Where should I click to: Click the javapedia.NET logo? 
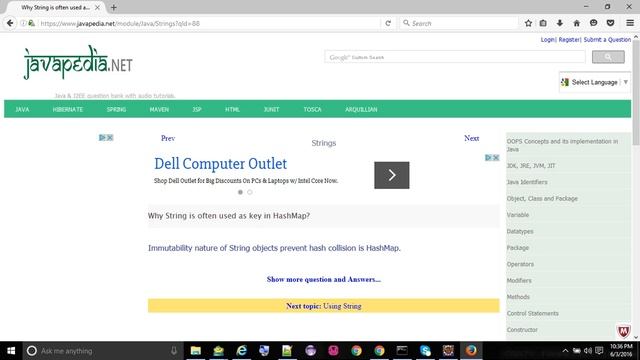[x=78, y=62]
